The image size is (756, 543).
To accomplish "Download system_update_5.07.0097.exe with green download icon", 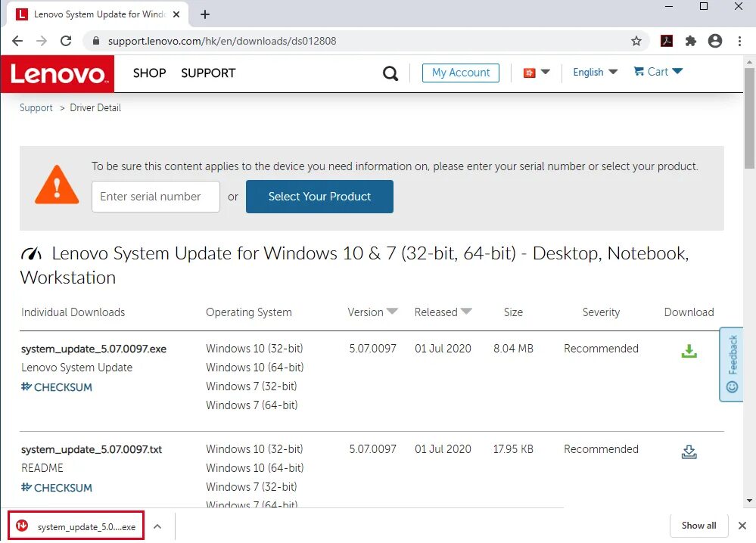I will coord(689,351).
